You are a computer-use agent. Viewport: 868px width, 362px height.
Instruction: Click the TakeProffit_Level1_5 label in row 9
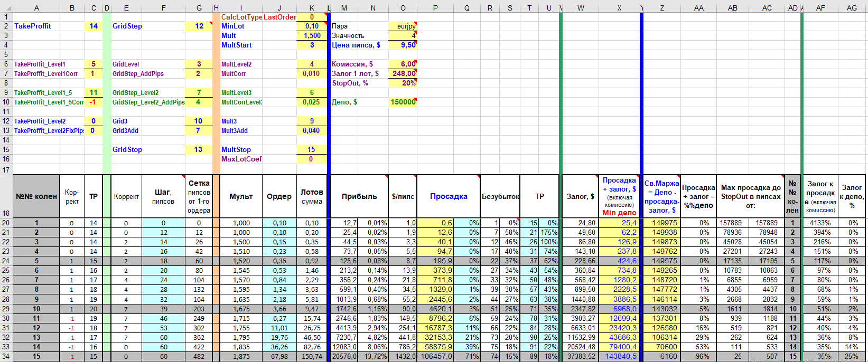pyautogui.click(x=43, y=92)
